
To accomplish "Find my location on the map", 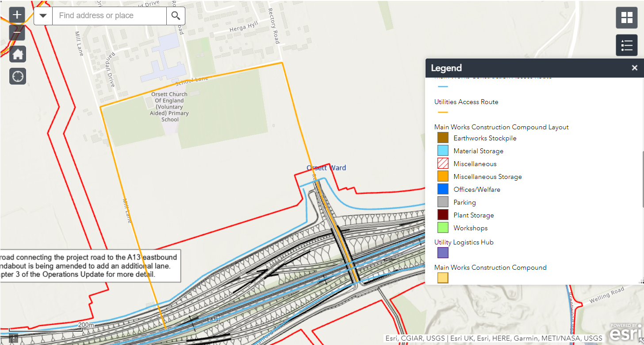I will pos(18,76).
